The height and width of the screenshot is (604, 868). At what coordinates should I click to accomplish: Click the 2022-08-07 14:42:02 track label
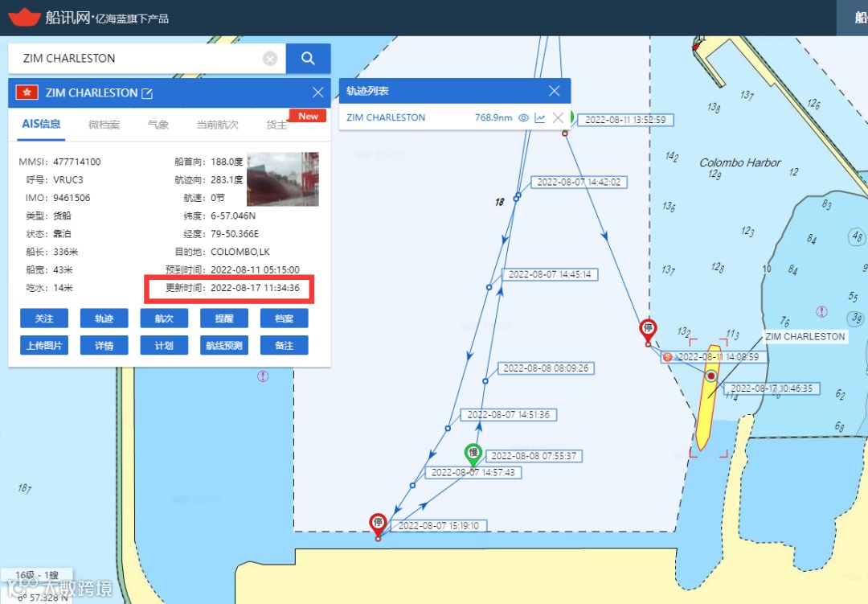point(579,183)
